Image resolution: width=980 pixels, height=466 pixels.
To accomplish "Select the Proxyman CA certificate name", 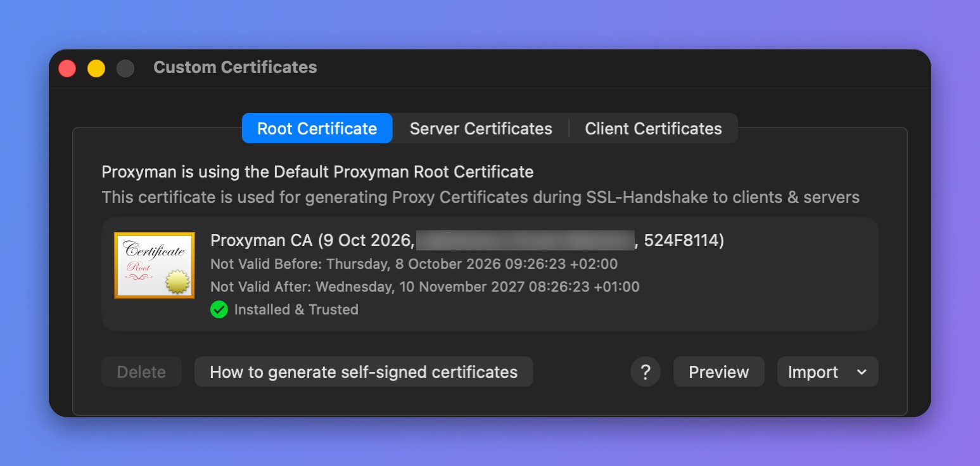I will click(467, 240).
